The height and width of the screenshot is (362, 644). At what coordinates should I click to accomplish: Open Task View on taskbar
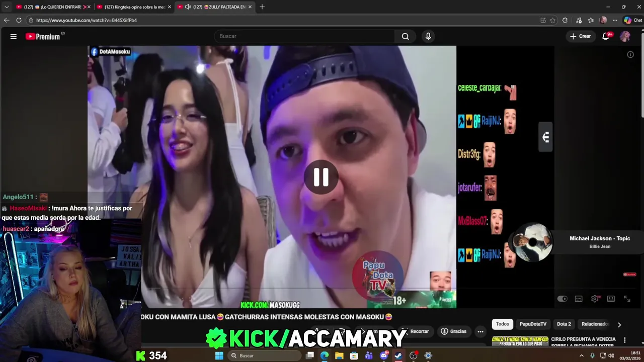click(x=310, y=355)
